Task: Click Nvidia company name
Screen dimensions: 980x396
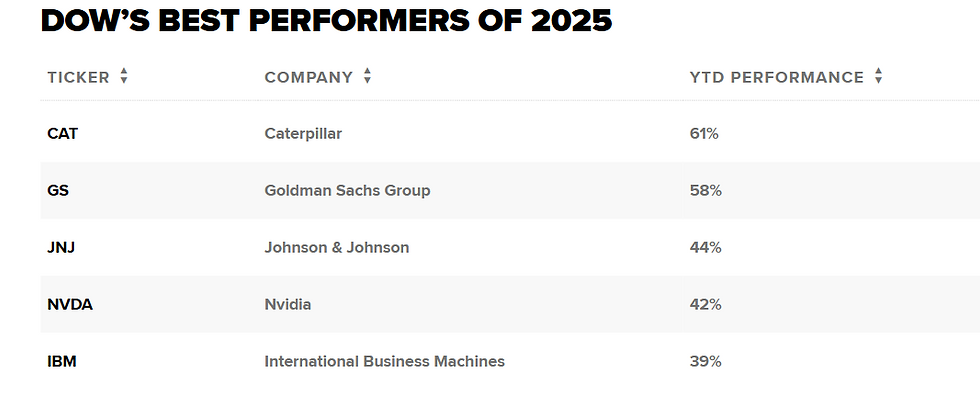Action: [288, 305]
